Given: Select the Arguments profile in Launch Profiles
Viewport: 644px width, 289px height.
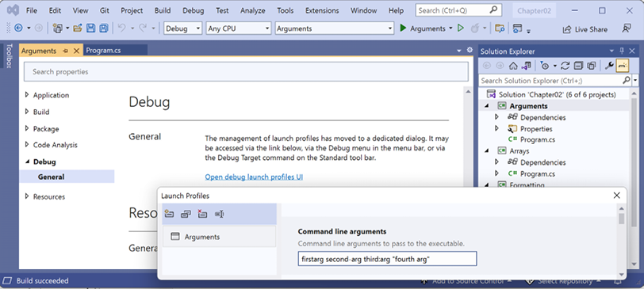Looking at the screenshot, I should pyautogui.click(x=220, y=237).
